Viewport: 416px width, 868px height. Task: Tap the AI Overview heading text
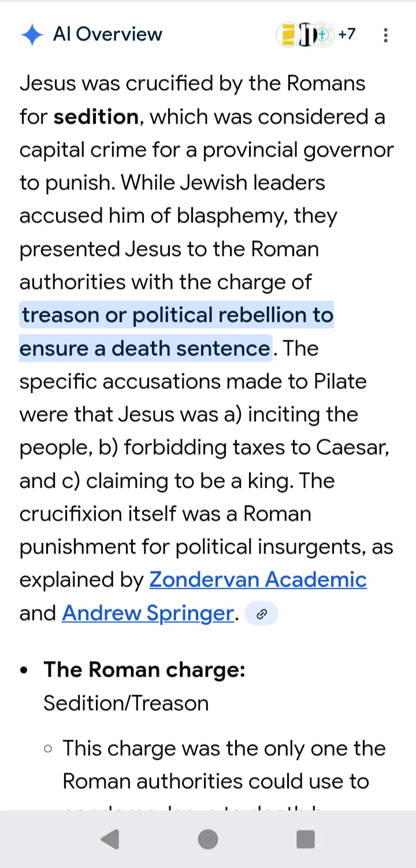pyautogui.click(x=107, y=35)
